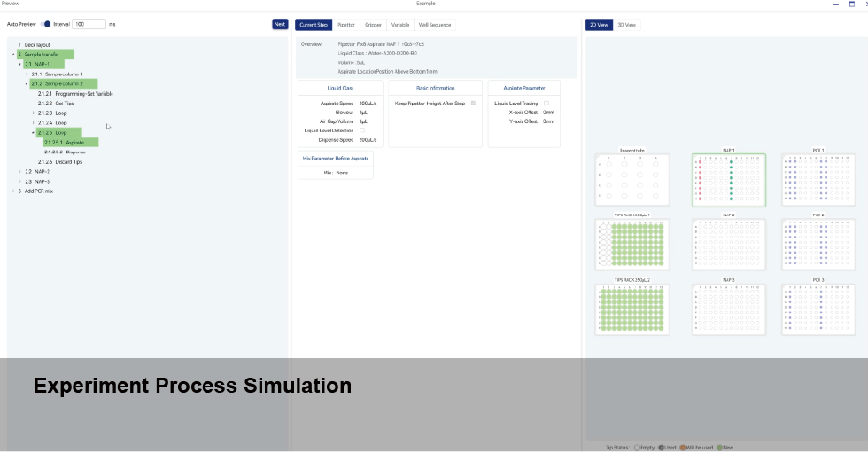
Task: Click the TIPS RACK 250µL 1 labware
Action: pyautogui.click(x=632, y=245)
